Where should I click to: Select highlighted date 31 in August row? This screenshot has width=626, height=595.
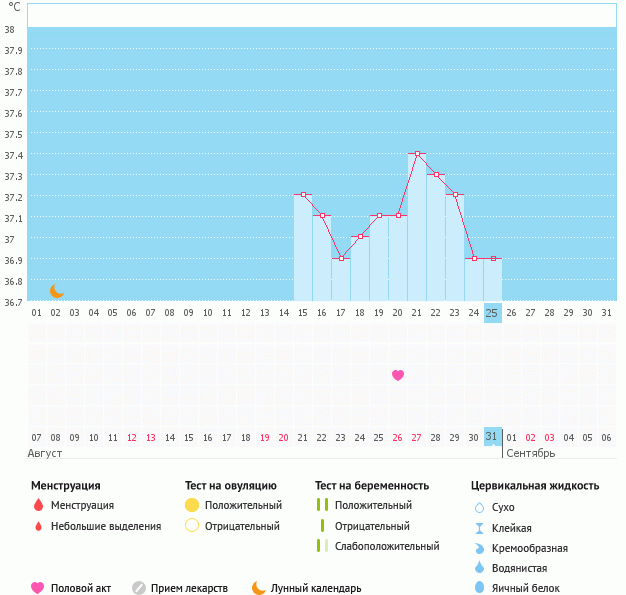coord(492,437)
